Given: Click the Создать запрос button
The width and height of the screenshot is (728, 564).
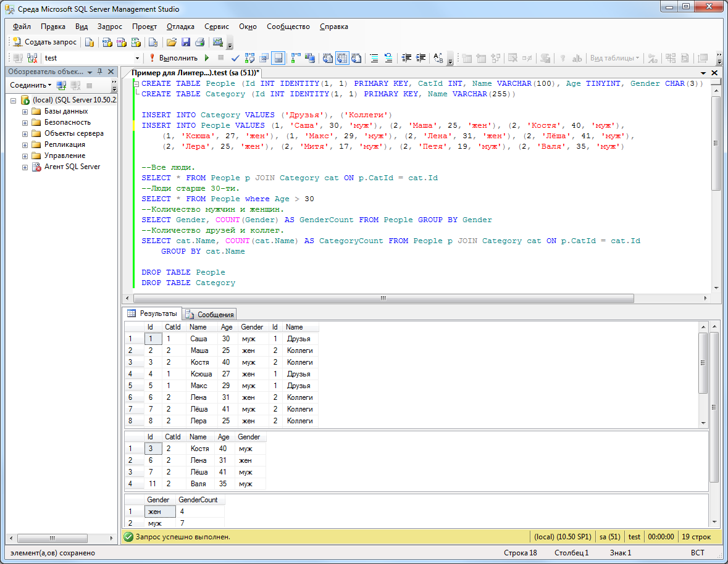Looking at the screenshot, I should point(44,42).
